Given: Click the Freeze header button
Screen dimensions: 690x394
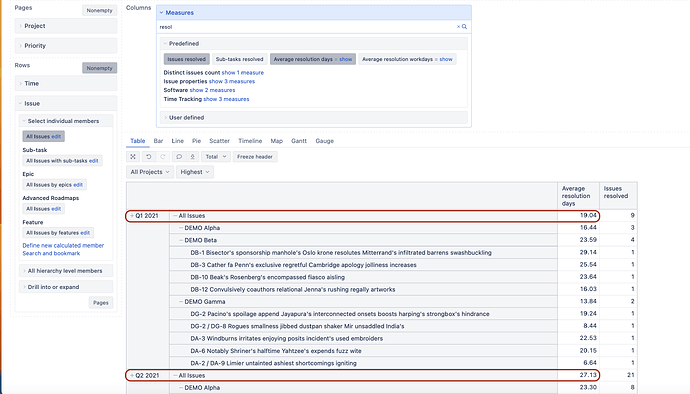Looking at the screenshot, I should 255,157.
